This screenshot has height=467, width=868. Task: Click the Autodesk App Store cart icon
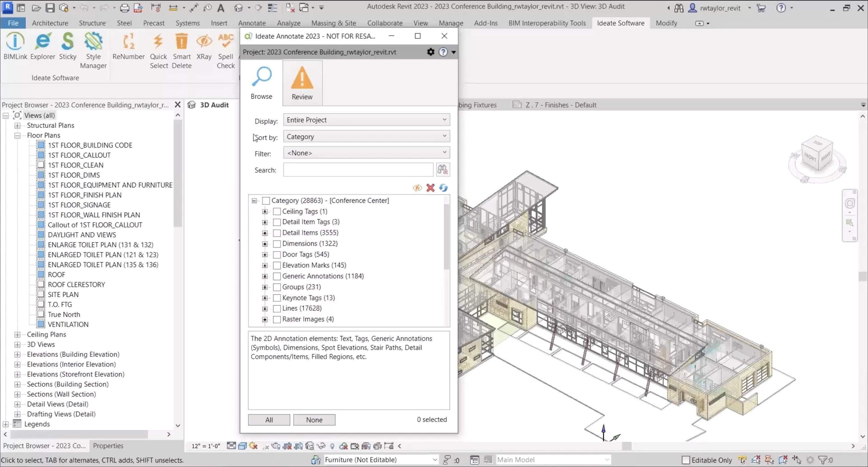(x=761, y=8)
